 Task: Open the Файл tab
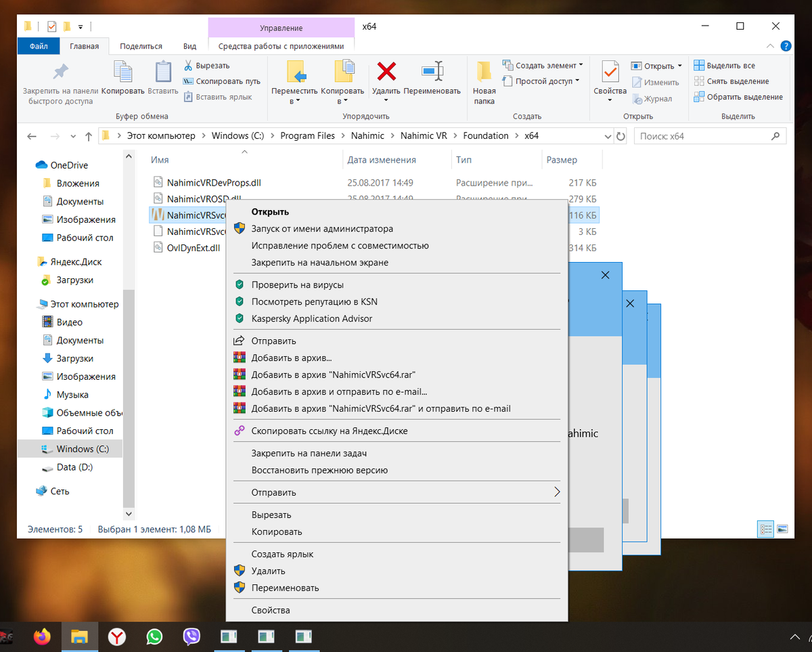coord(39,46)
